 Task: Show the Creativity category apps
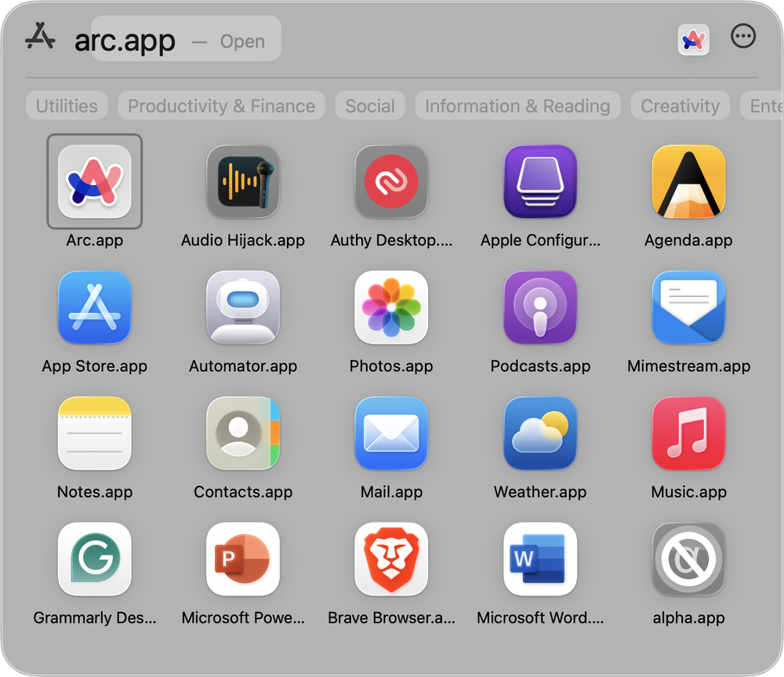[680, 106]
